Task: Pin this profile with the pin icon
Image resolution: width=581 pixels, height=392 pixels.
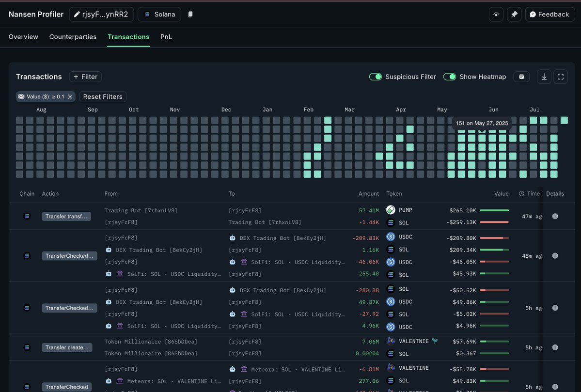Action: pyautogui.click(x=514, y=15)
